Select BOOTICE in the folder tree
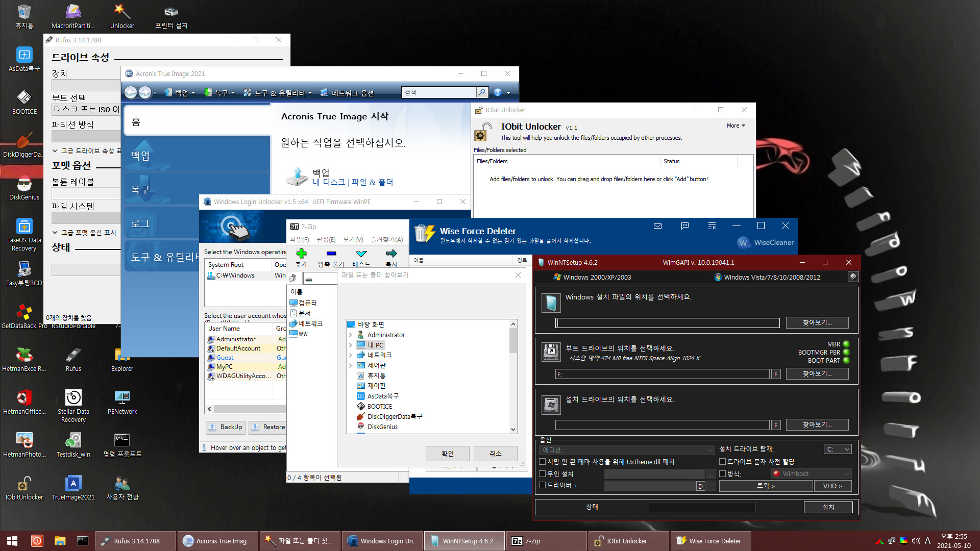980x551 pixels. coord(380,407)
